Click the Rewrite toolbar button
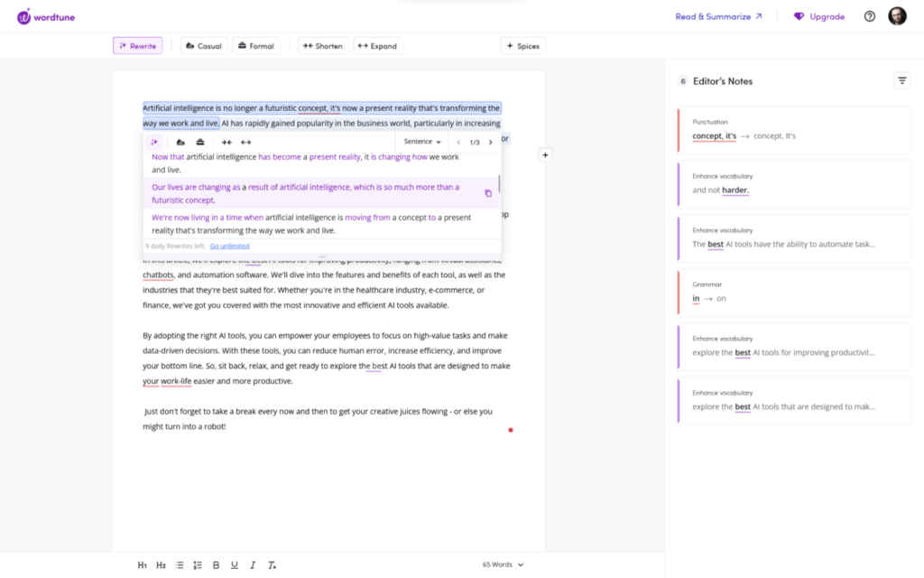 138,46
